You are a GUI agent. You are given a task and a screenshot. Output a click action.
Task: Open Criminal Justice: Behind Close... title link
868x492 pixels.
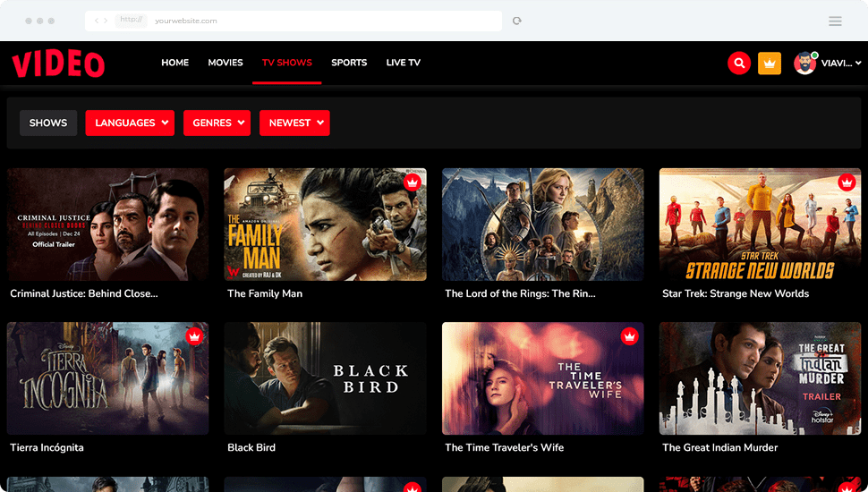[84, 294]
